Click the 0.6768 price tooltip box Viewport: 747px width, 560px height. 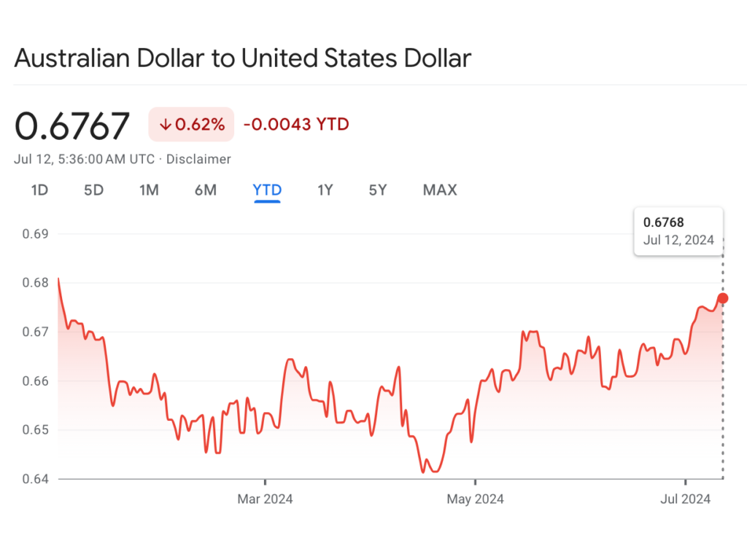pos(678,231)
